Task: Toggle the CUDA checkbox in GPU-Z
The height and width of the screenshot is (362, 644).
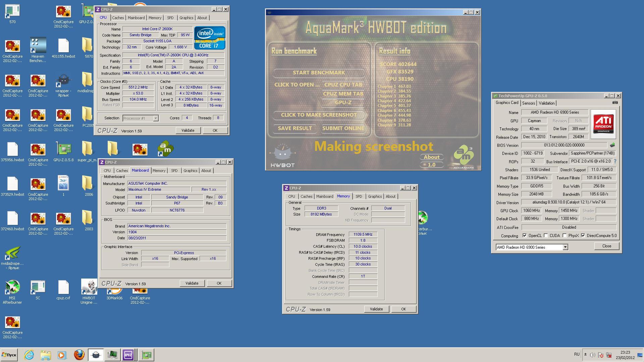Action: [546, 236]
